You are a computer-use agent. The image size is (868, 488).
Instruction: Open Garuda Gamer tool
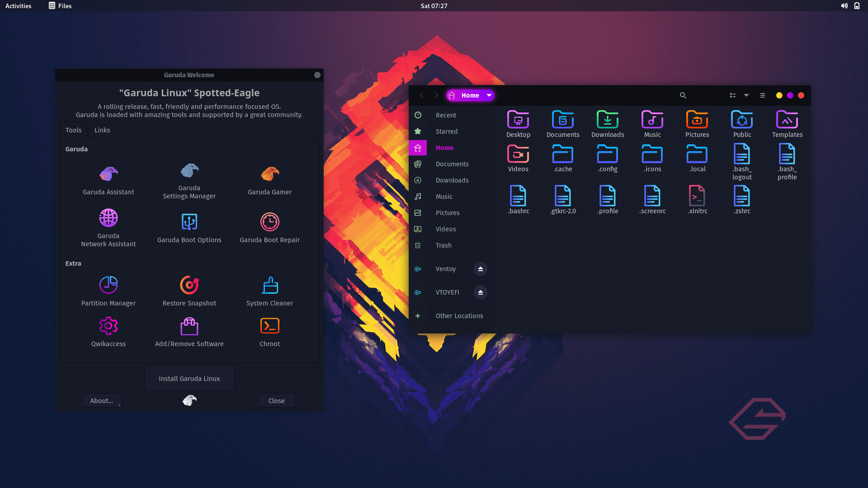pos(270,174)
